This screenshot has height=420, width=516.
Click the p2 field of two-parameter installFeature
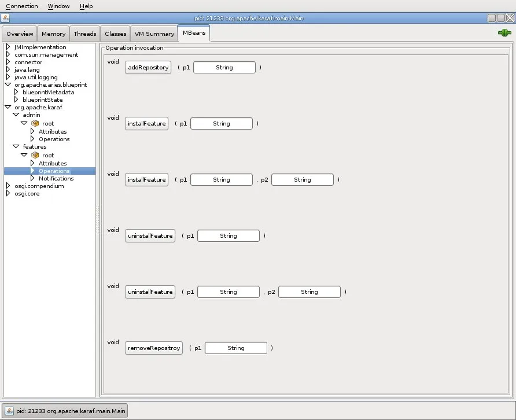302,180
